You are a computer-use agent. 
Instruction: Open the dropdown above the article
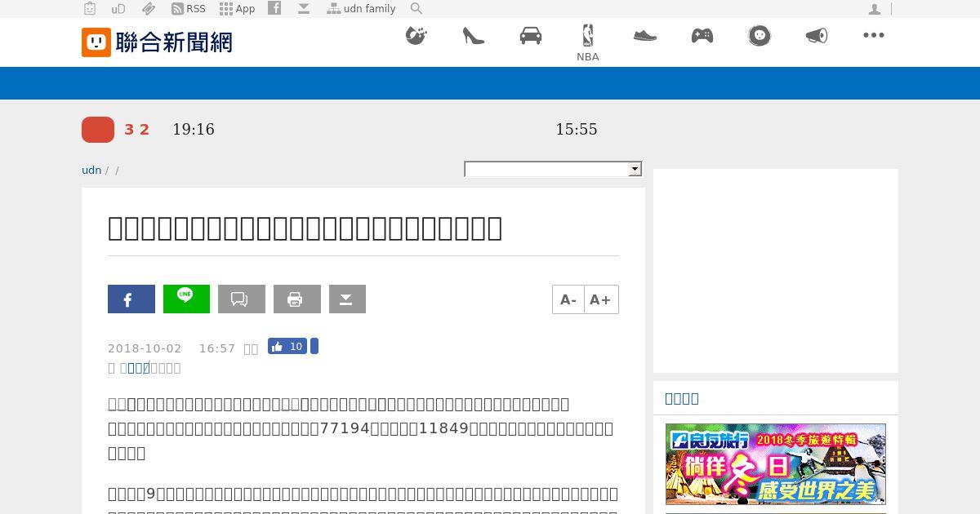pyautogui.click(x=553, y=169)
